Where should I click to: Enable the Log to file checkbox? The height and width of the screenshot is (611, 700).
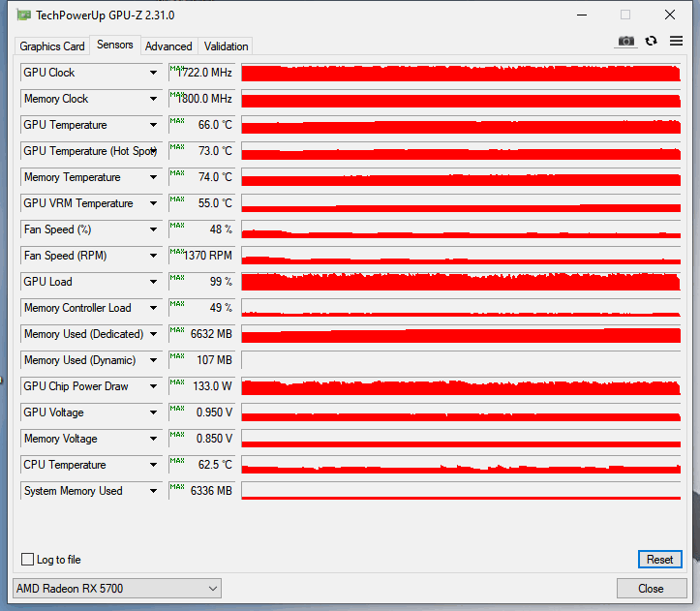pyautogui.click(x=28, y=559)
